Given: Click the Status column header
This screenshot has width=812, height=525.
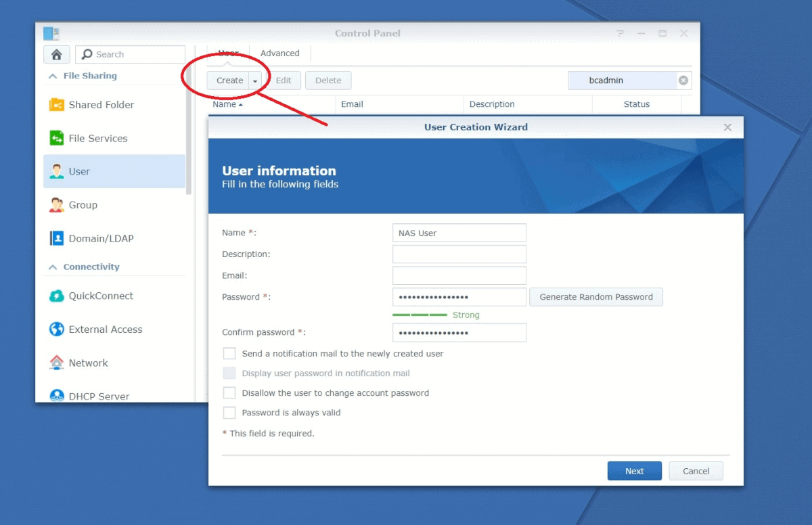Looking at the screenshot, I should (x=637, y=104).
